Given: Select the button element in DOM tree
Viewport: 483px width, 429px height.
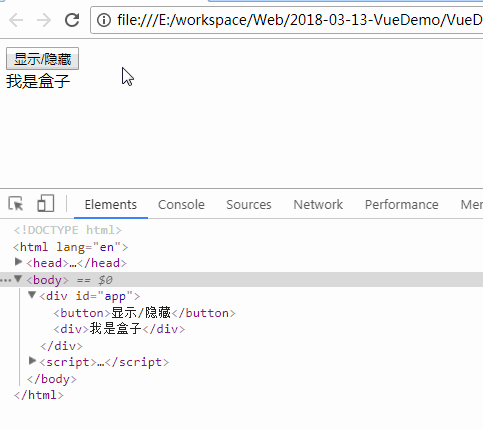Looking at the screenshot, I should click(144, 313).
